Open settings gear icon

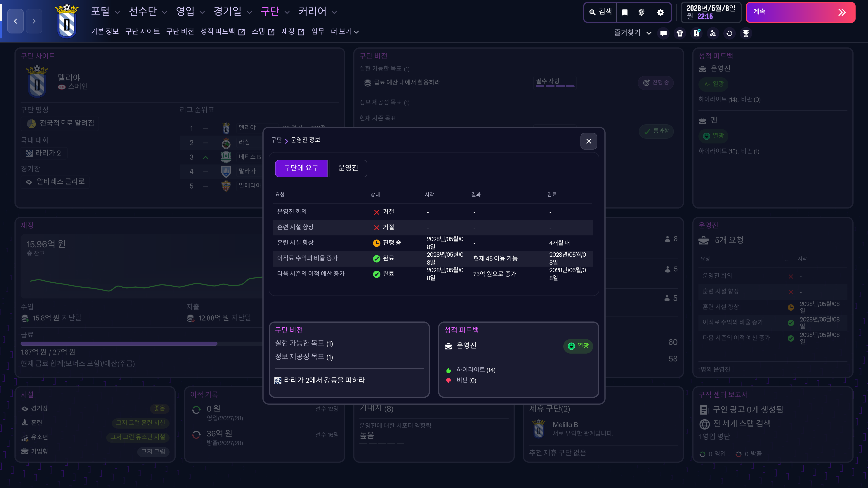pos(660,12)
